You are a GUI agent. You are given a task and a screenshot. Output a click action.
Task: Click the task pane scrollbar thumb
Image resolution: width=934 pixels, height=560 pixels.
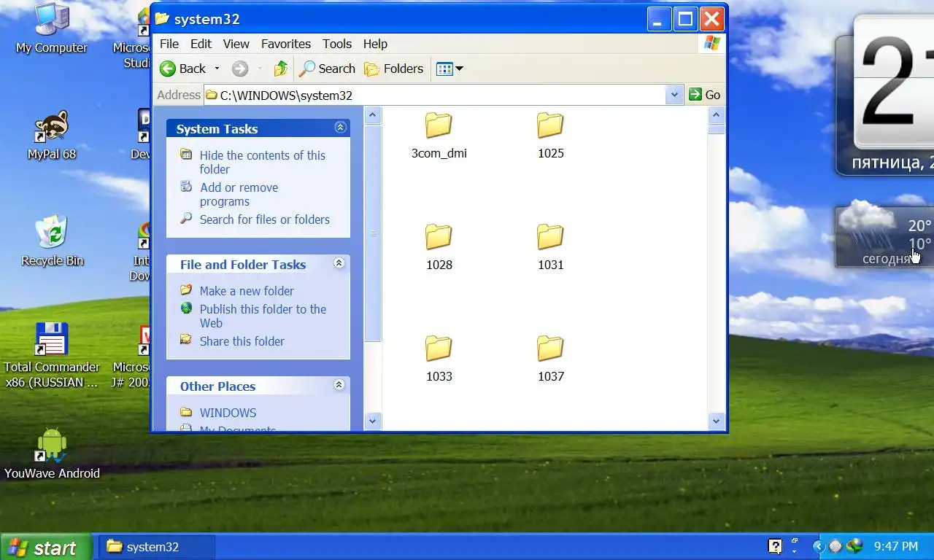(373, 233)
